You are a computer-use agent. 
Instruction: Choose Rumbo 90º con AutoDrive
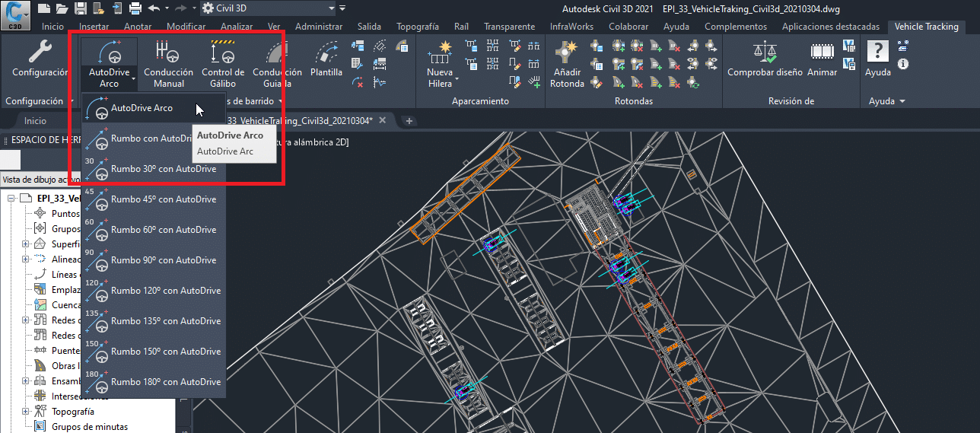(154, 260)
